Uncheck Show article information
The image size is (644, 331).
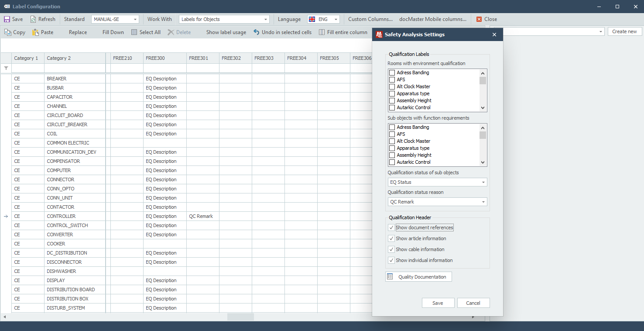click(391, 238)
